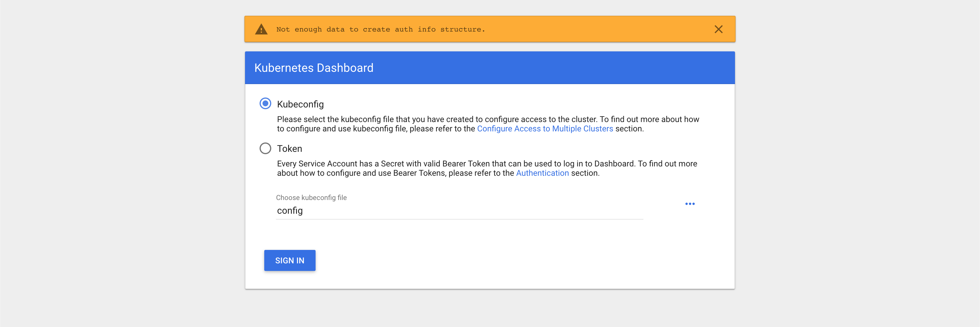
Task: Open Configure Access to Multiple Clusters link
Action: (x=545, y=129)
